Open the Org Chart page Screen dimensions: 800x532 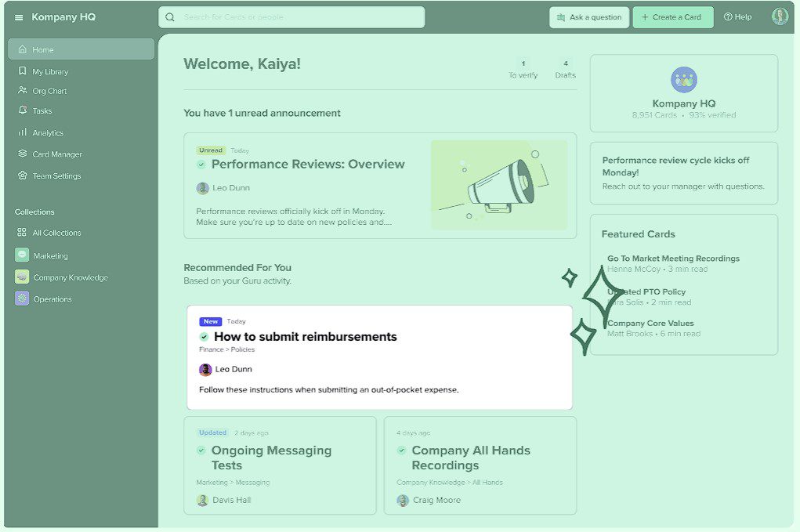pos(49,91)
